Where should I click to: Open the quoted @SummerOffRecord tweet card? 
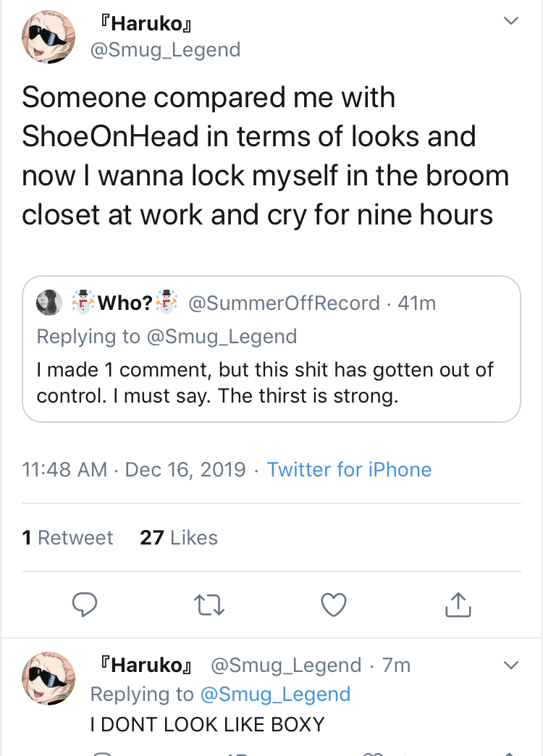coord(271,349)
